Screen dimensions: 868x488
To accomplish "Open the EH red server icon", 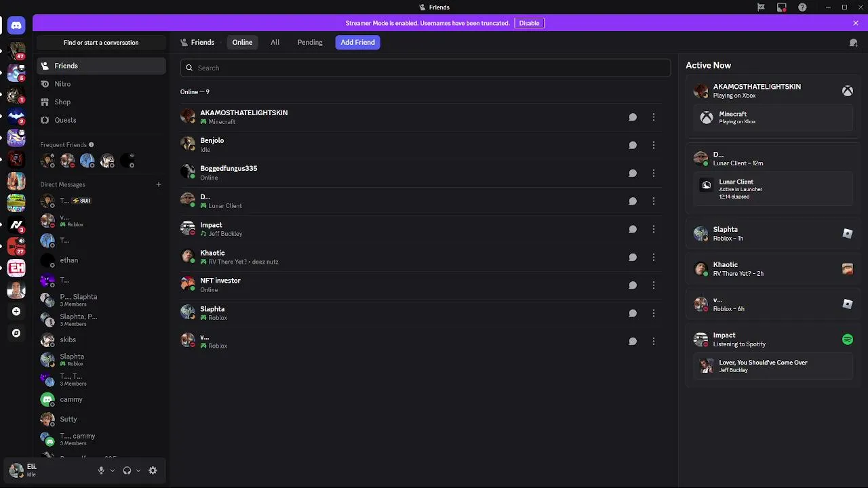I will tap(16, 268).
